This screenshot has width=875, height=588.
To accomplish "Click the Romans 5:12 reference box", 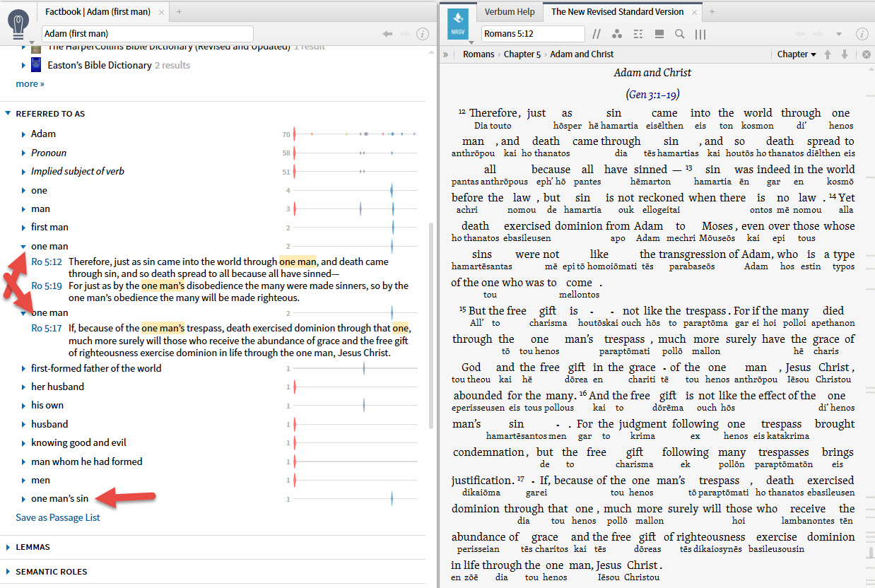I will 533,34.
